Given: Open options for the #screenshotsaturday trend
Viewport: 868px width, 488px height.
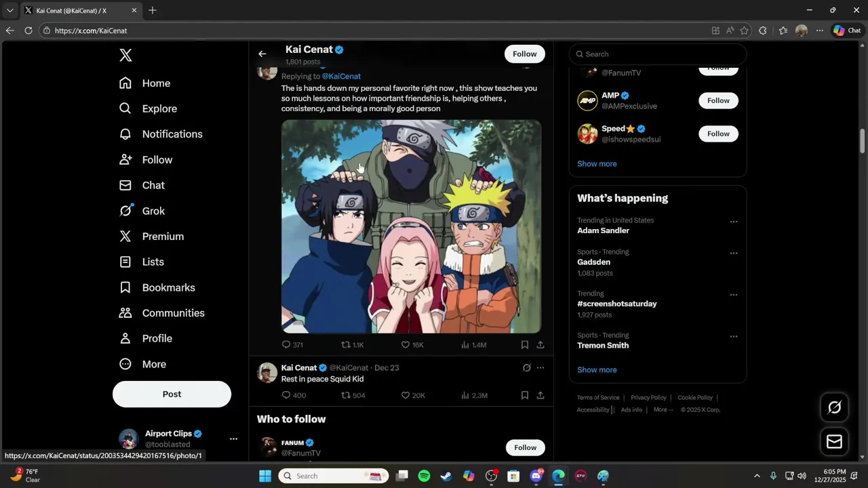Looking at the screenshot, I should click(733, 295).
